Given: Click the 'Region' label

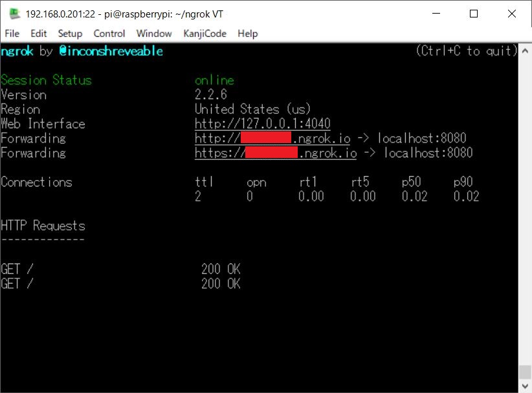Looking at the screenshot, I should coord(20,109).
